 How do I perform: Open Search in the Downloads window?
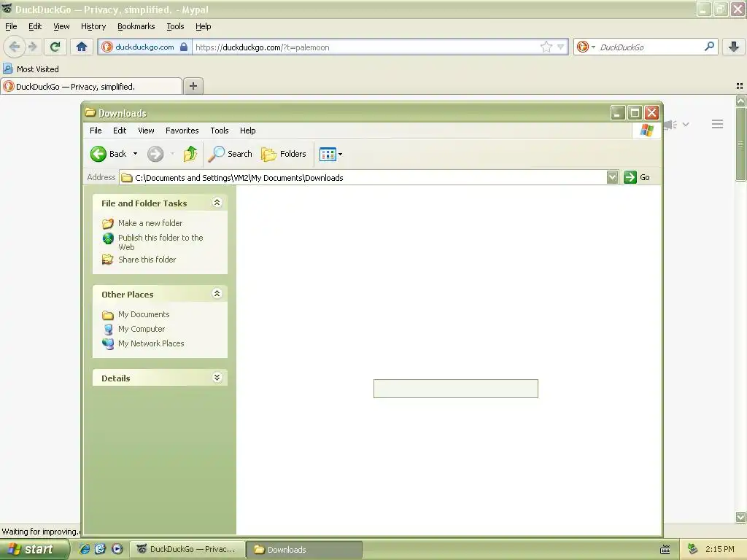click(231, 154)
